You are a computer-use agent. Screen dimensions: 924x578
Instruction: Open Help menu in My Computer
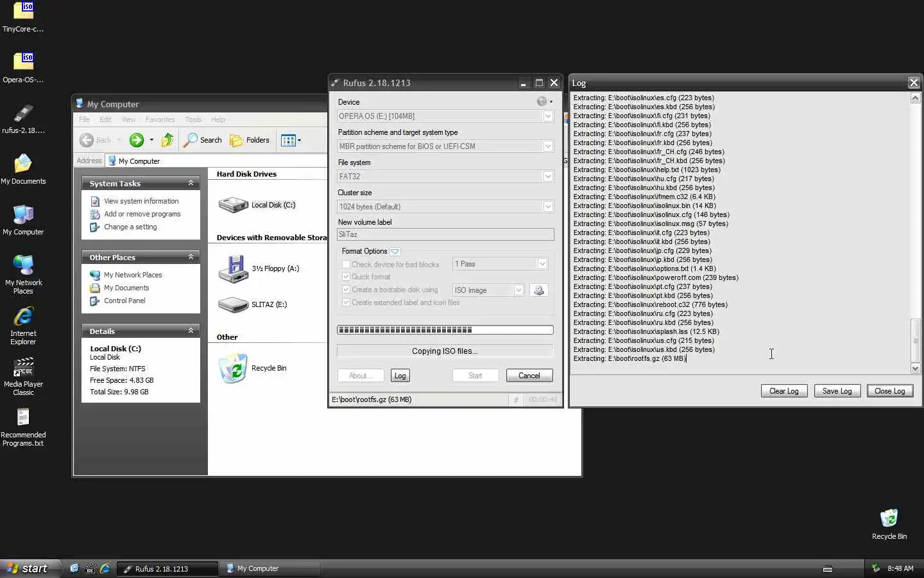[x=218, y=119]
